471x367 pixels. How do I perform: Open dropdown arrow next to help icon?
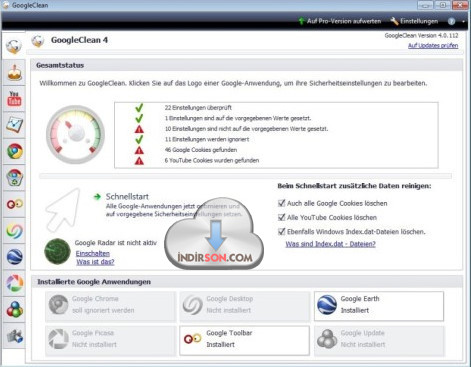(x=463, y=21)
